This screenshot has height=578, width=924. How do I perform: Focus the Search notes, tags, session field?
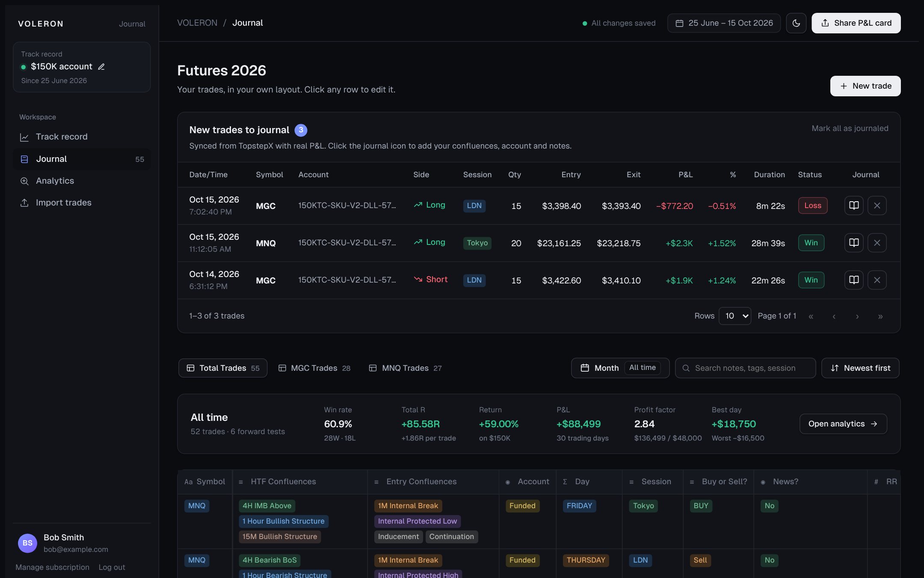coord(745,368)
